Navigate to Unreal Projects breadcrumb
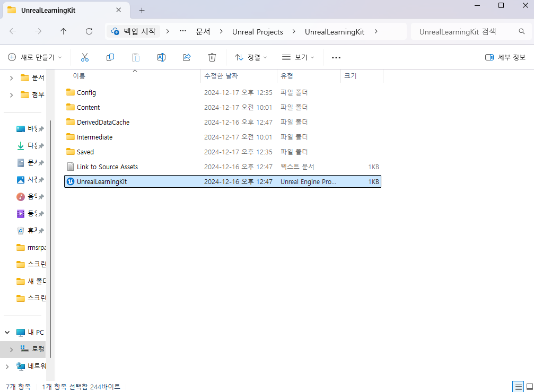 (x=258, y=32)
